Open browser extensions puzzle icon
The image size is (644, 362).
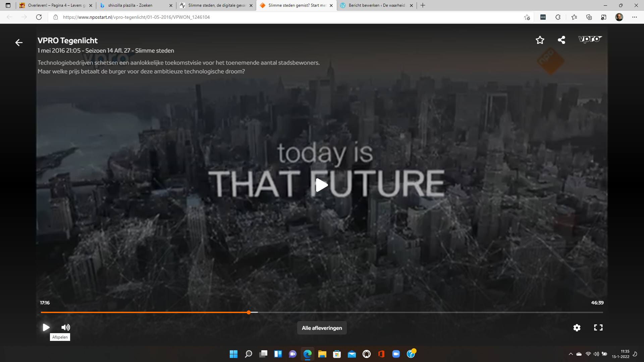tap(558, 17)
